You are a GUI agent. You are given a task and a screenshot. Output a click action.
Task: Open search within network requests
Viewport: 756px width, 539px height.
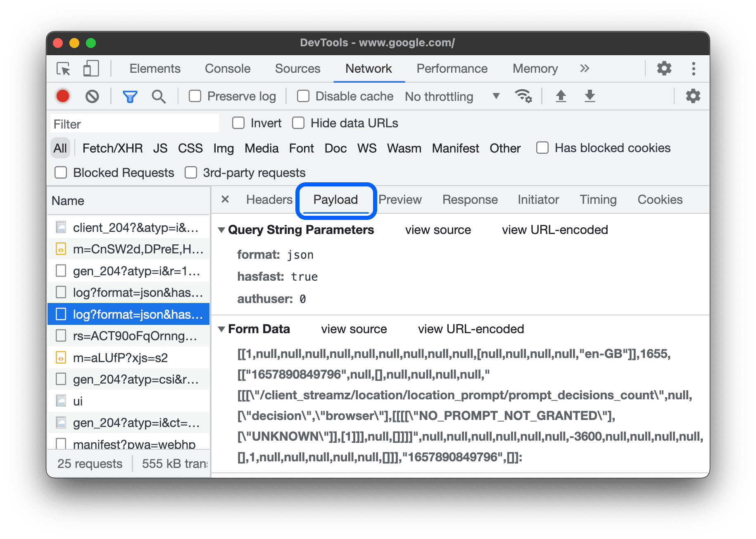coord(159,96)
